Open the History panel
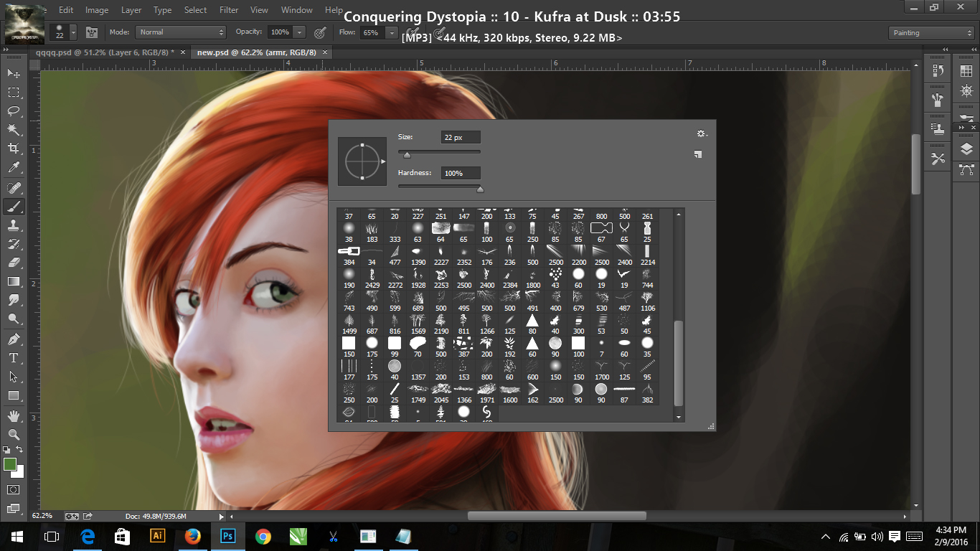Screen dimensions: 980x551 [x=938, y=70]
